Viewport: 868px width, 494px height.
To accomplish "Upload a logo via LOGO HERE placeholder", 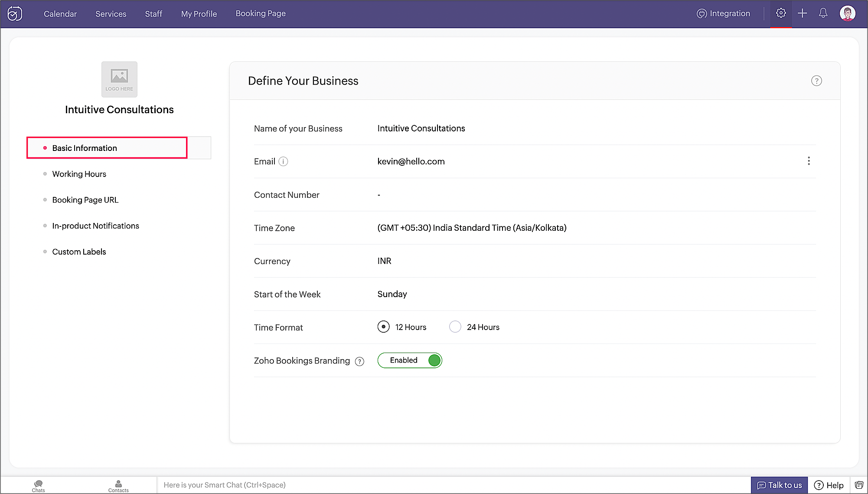I will click(x=119, y=79).
